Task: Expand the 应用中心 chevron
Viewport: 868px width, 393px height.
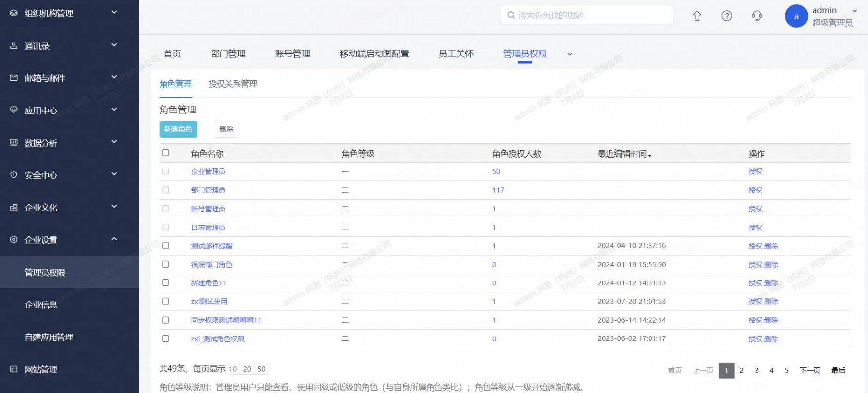Action: (x=114, y=109)
